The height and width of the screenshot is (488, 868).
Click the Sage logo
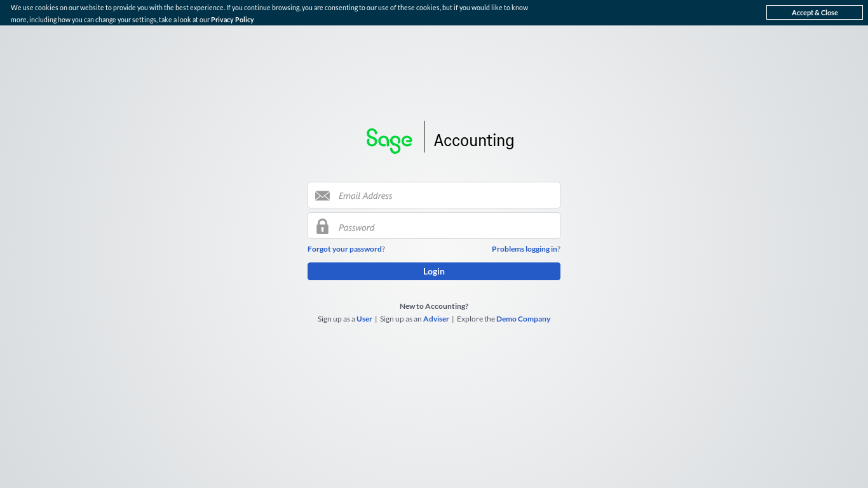pyautogui.click(x=389, y=140)
